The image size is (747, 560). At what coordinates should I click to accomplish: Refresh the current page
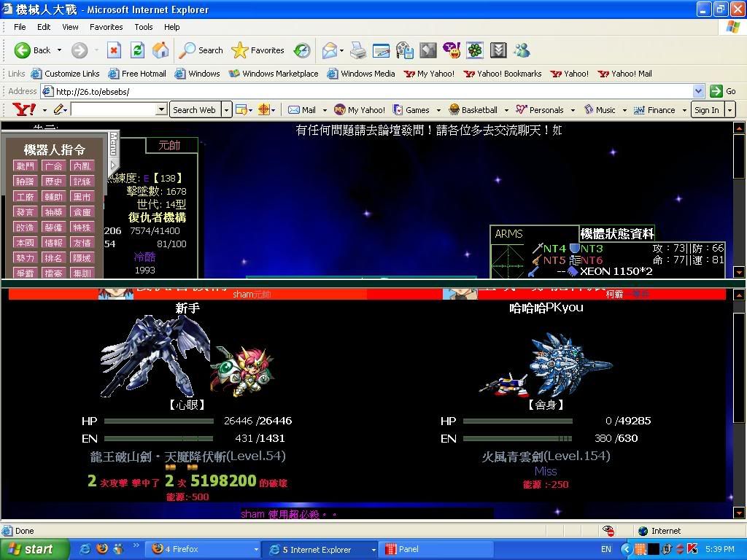[x=138, y=50]
